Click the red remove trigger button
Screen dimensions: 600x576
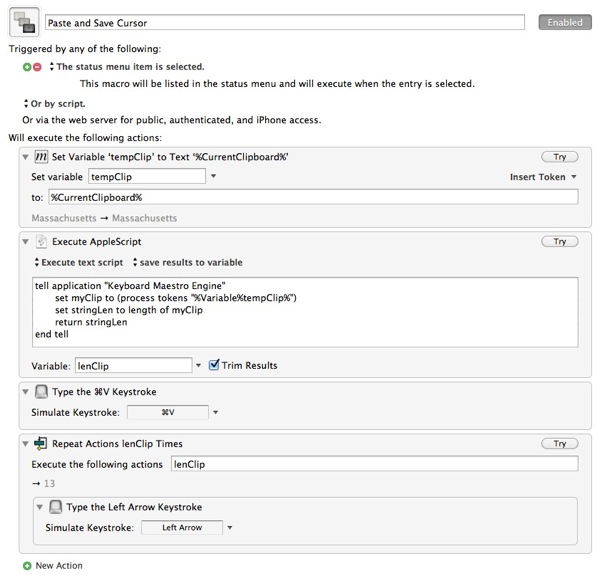point(37,67)
